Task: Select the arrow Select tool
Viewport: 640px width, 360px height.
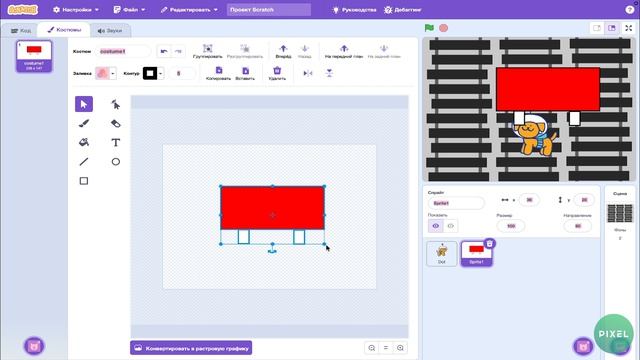Action: [x=84, y=104]
